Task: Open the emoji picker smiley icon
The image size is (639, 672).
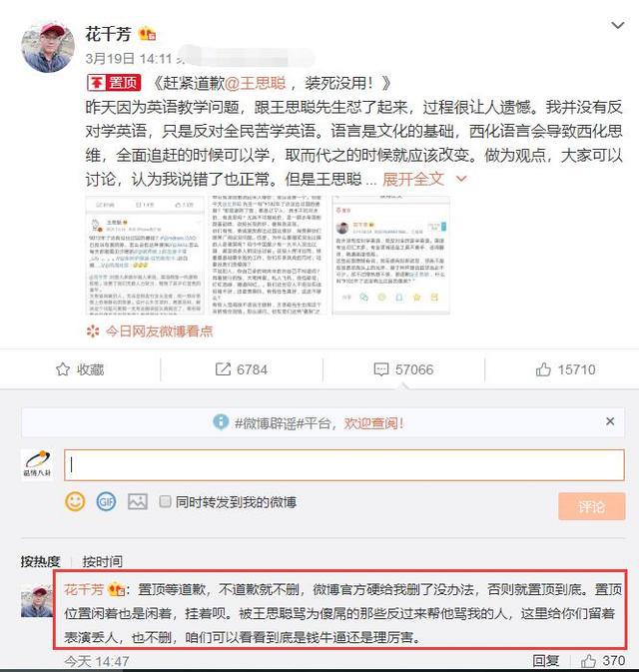Action: (x=75, y=501)
